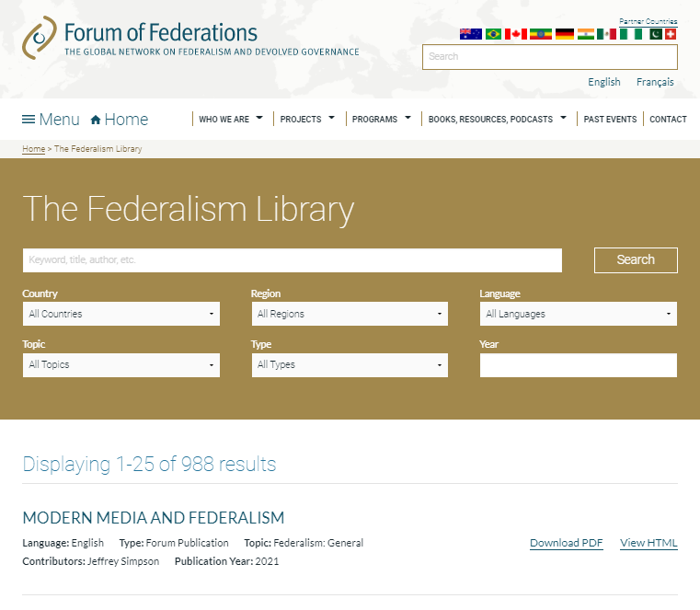Click the Pakistan flag icon

655,34
